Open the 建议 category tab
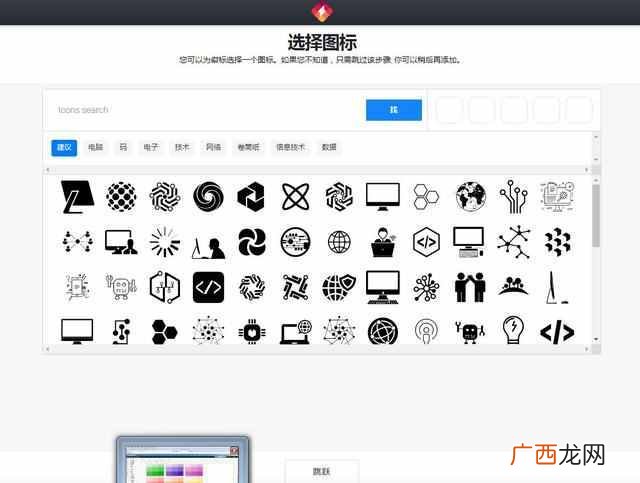The image size is (640, 483). [64, 148]
